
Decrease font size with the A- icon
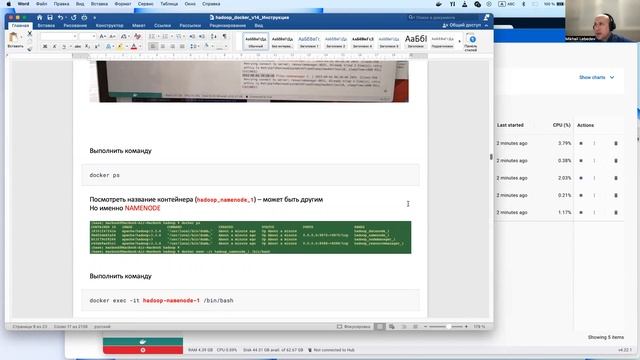[x=112, y=36]
